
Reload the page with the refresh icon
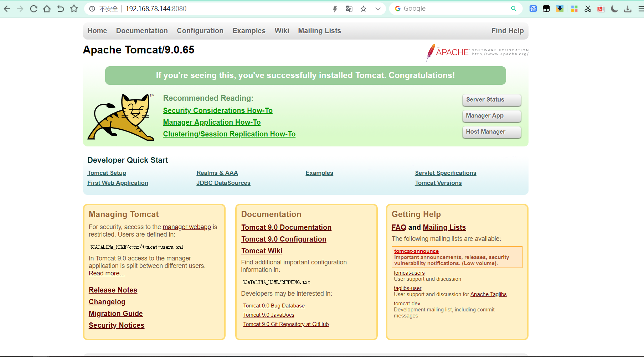point(34,9)
